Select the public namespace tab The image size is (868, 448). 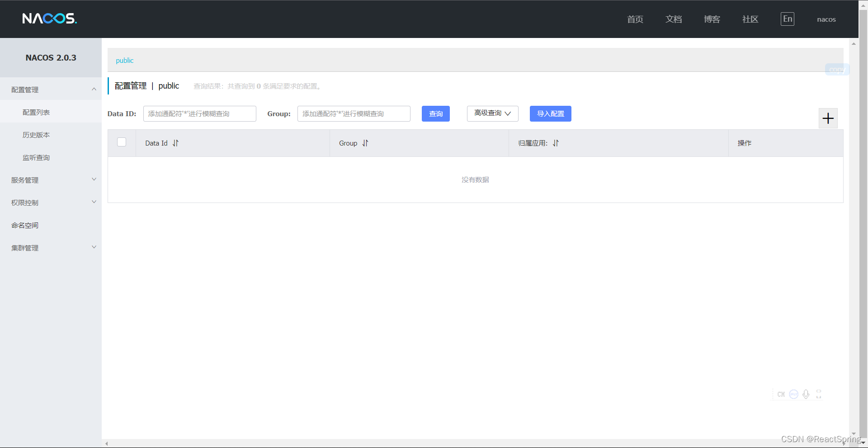[124, 60]
